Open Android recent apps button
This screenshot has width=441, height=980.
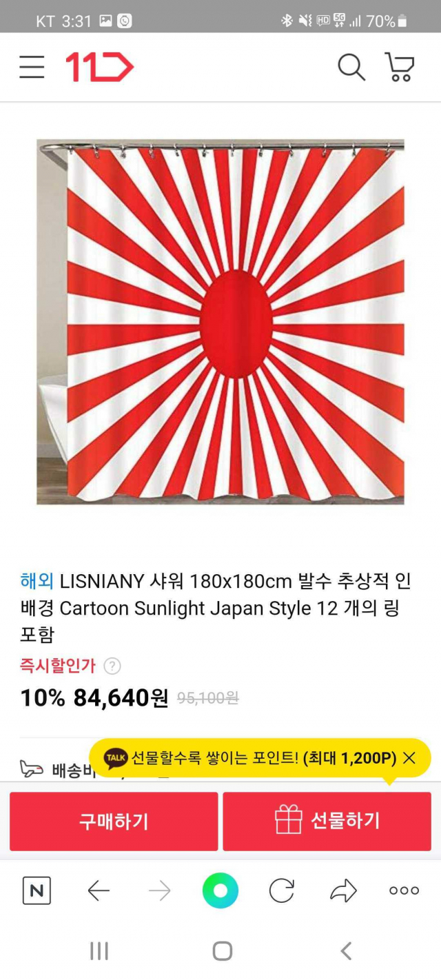click(x=99, y=952)
